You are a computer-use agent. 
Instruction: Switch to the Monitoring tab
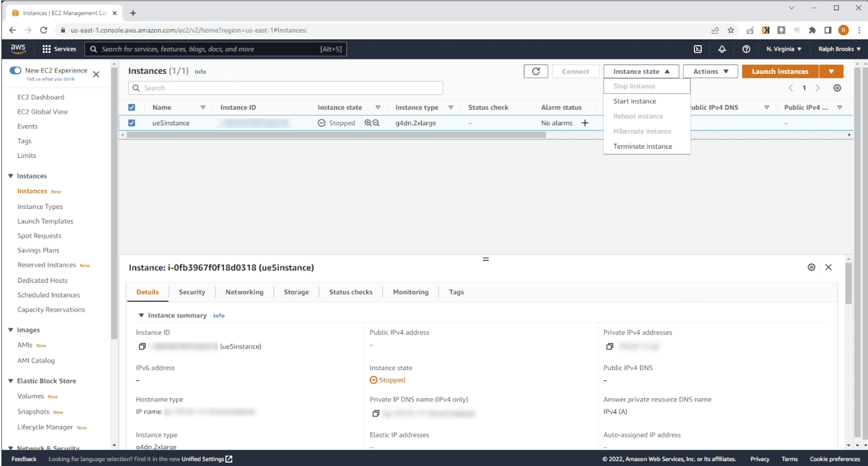[x=410, y=292]
